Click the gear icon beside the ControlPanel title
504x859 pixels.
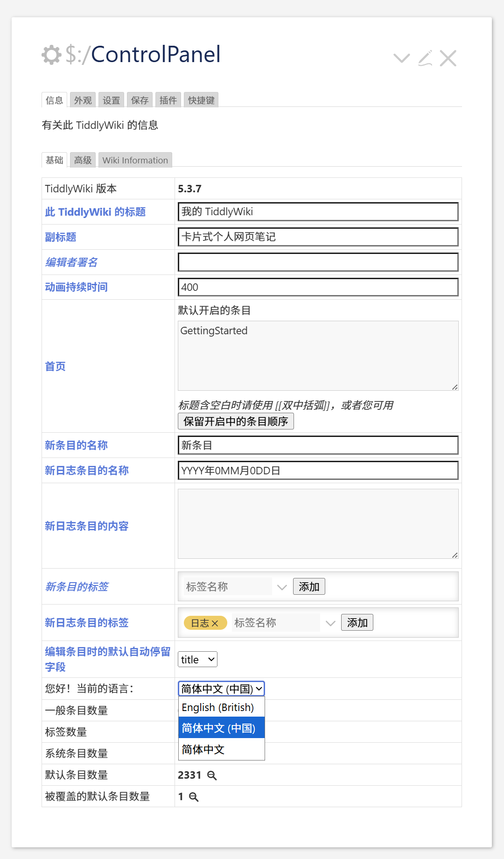click(51, 55)
